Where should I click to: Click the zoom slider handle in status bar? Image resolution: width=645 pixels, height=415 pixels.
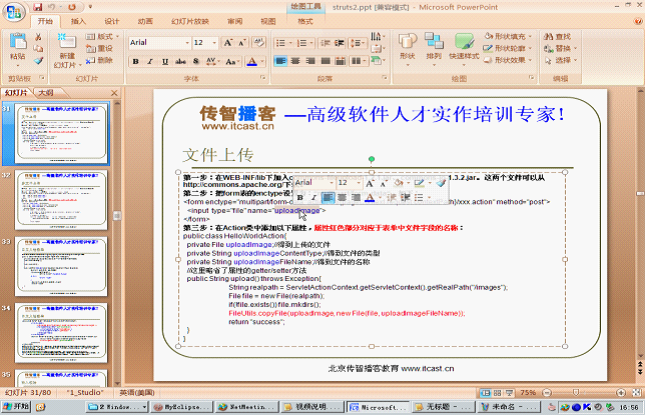(576, 393)
